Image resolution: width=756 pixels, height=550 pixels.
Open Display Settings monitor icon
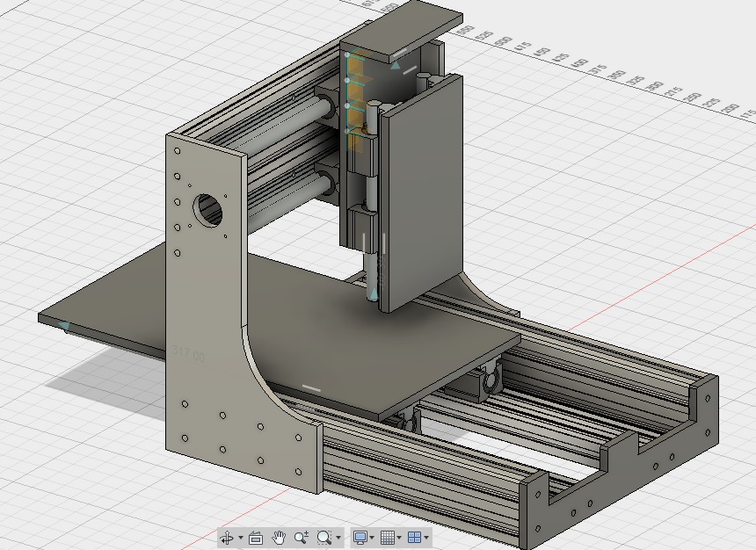360,537
